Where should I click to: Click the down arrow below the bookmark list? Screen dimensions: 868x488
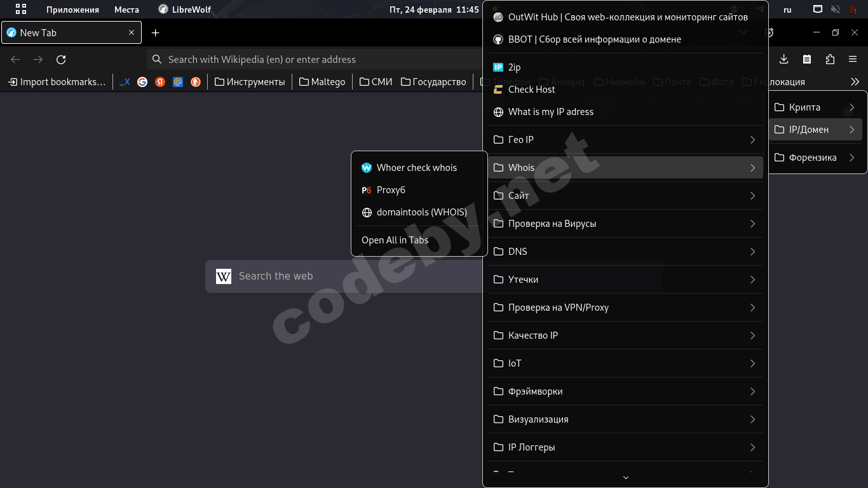coord(625,478)
